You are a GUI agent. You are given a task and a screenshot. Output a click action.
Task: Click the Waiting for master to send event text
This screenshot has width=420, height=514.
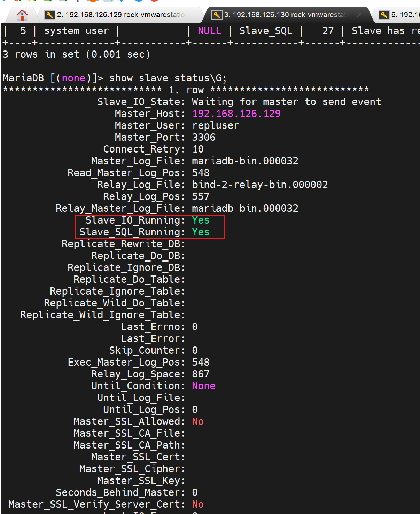286,102
